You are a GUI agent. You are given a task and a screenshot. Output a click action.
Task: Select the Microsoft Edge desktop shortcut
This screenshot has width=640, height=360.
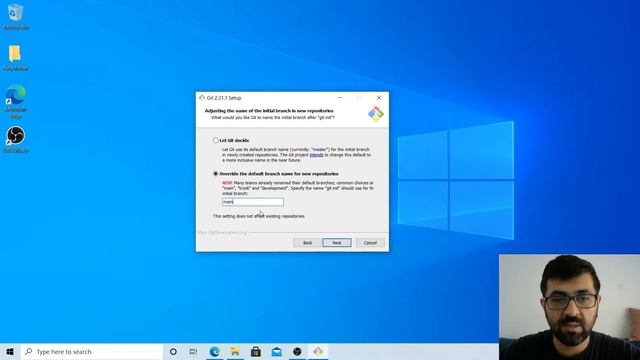pos(16,102)
